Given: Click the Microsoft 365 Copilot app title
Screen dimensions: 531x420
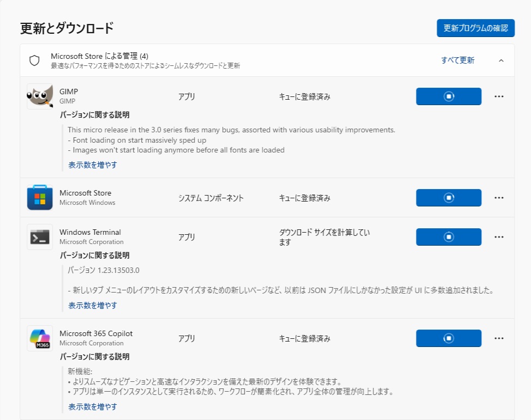Looking at the screenshot, I should point(96,333).
